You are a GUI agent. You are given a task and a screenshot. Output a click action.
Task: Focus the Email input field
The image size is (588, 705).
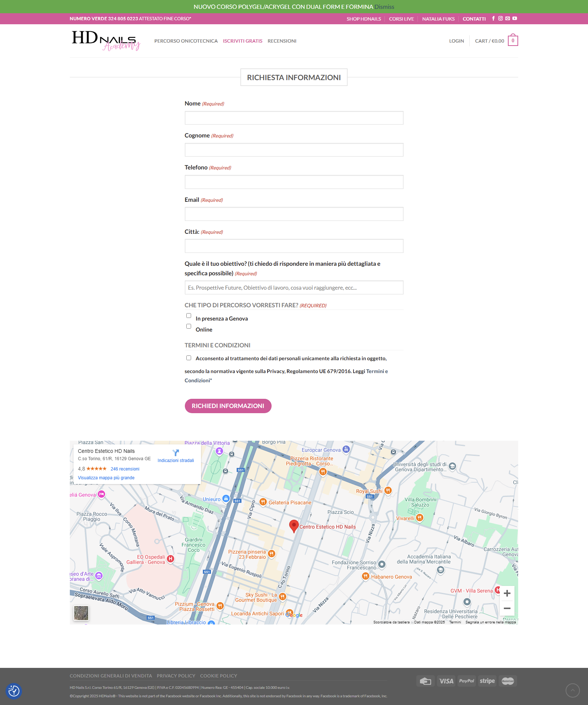294,214
